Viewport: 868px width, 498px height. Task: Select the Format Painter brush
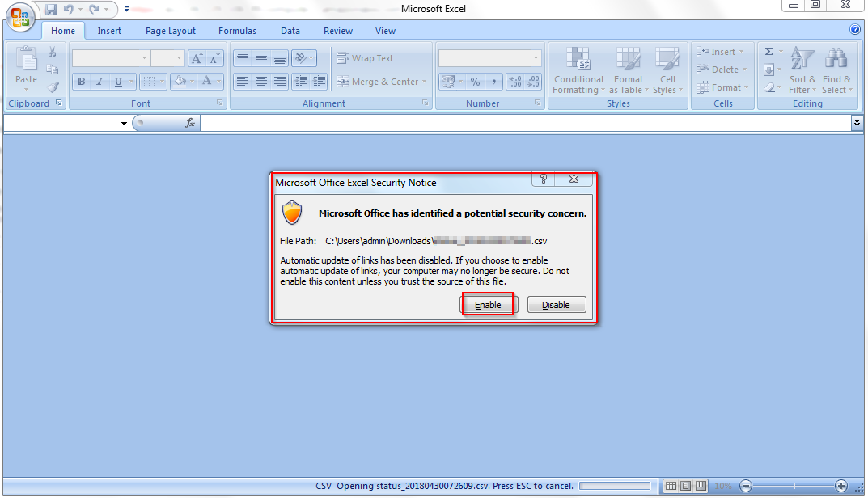point(53,87)
